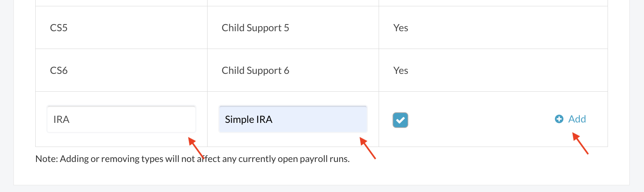The image size is (644, 192).
Task: Click the Child Support 5 description
Action: [x=255, y=28]
